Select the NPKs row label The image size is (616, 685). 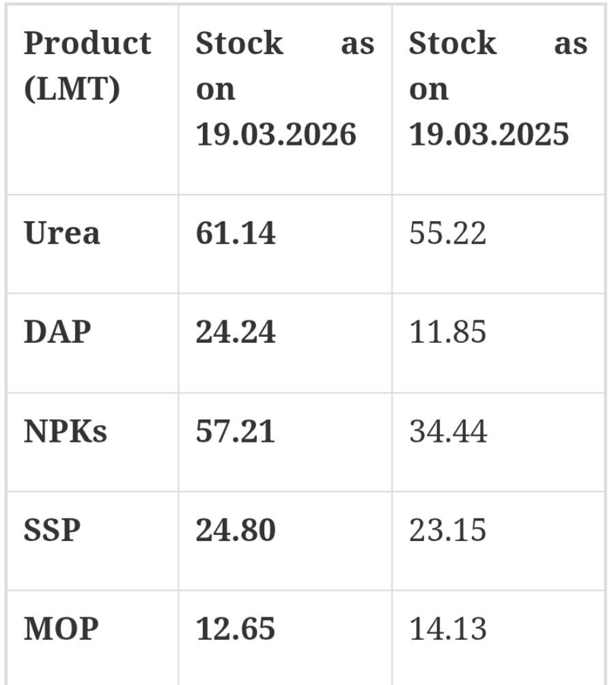pyautogui.click(x=66, y=432)
